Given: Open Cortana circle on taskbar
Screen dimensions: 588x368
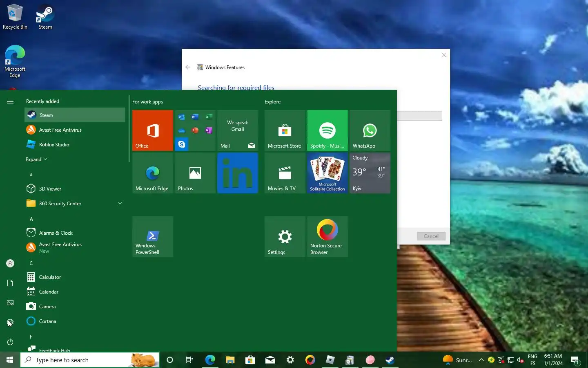Looking at the screenshot, I should click(x=170, y=360).
